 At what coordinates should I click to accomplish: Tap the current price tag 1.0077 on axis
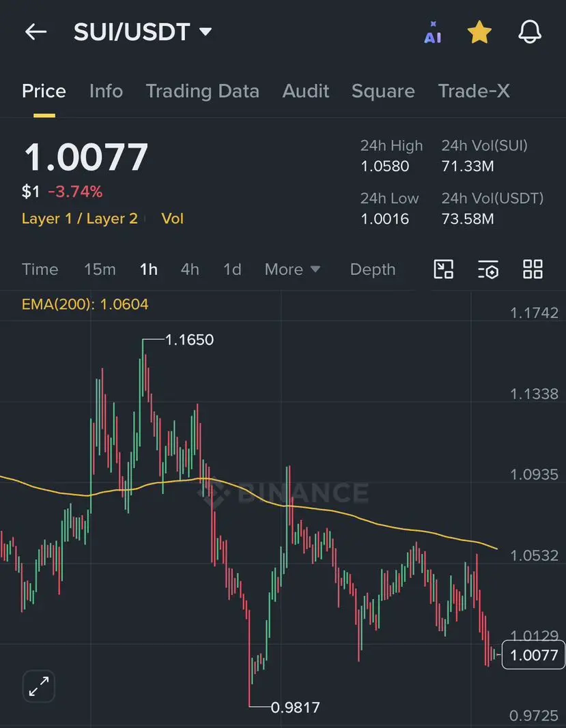pos(533,655)
